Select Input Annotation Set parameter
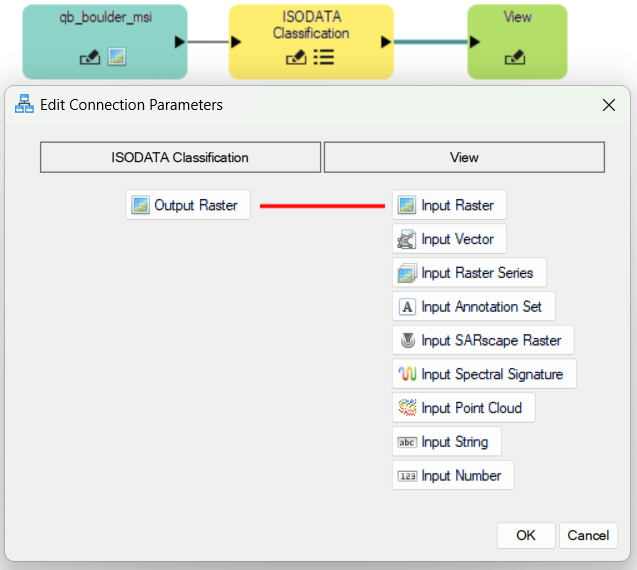The image size is (637, 570). tap(473, 307)
